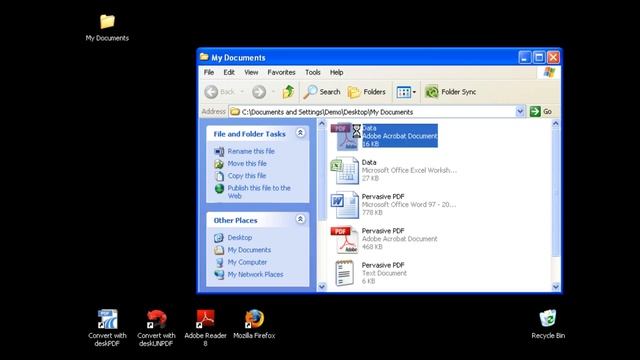Image resolution: width=640 pixels, height=360 pixels.
Task: Click the My Documents title bar folder icon
Action: tap(204, 57)
